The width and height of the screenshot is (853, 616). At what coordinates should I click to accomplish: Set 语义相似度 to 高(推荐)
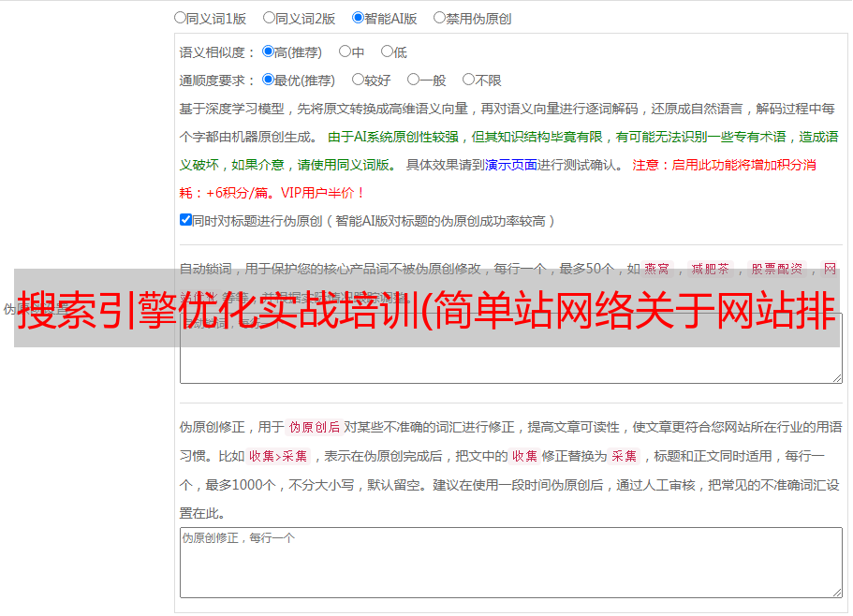pos(268,51)
